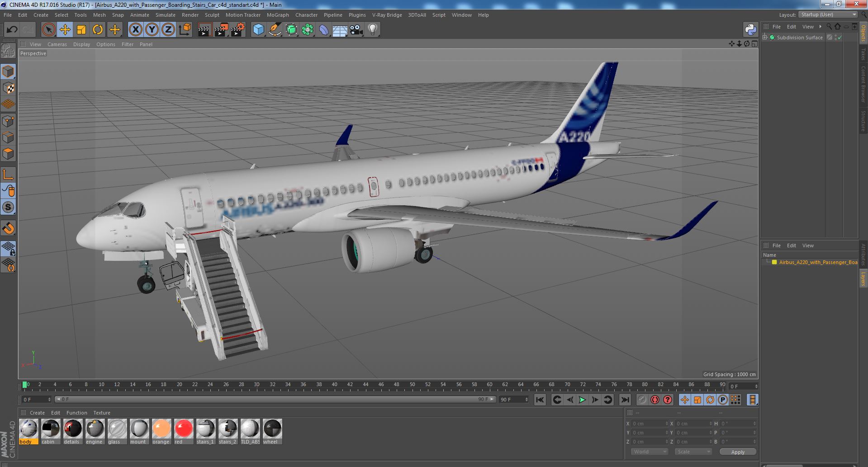Render the active view icon

point(204,30)
